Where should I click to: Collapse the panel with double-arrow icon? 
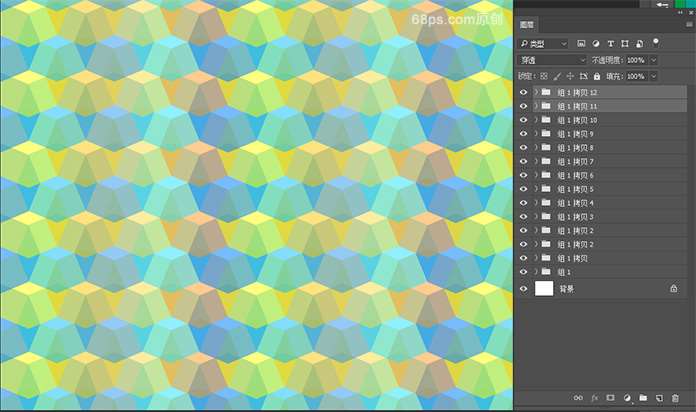[x=680, y=12]
